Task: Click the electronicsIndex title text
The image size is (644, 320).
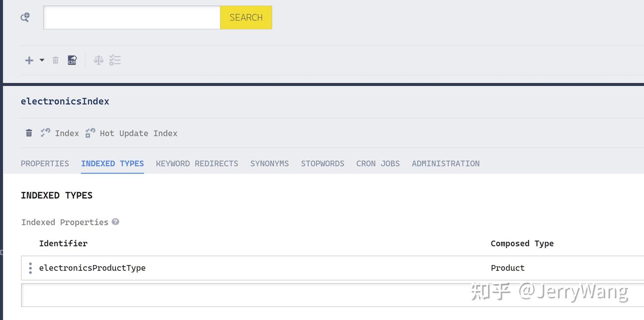Action: pos(65,101)
